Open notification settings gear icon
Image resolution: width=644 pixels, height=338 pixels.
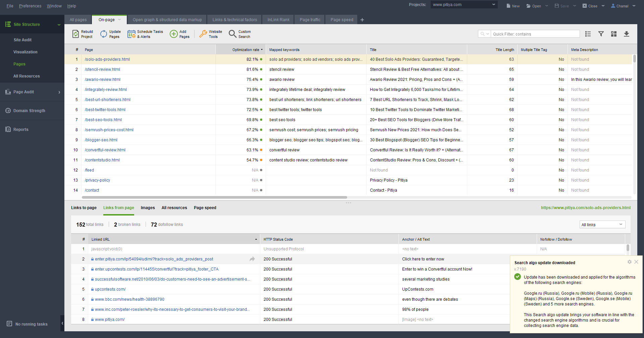(x=630, y=262)
